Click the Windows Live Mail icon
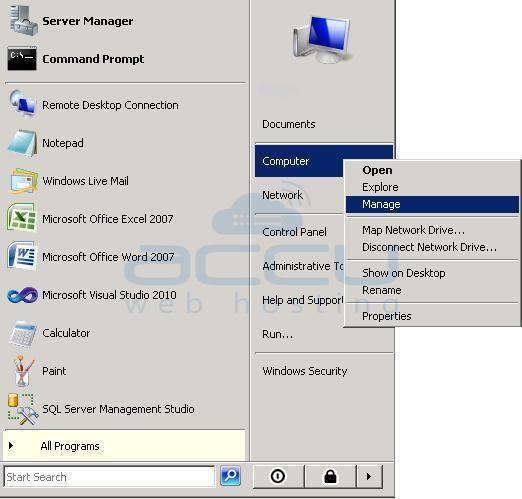This screenshot has width=522, height=499. (23, 181)
